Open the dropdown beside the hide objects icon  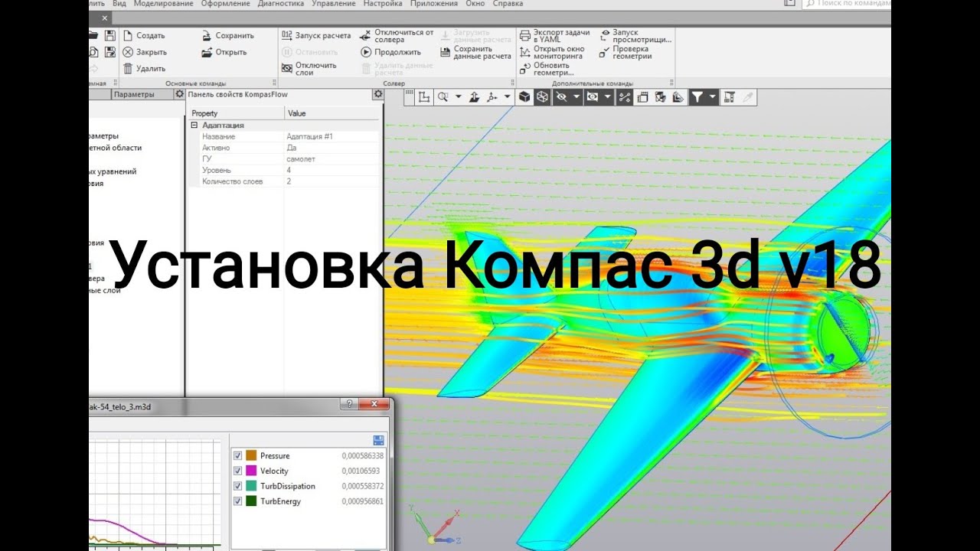click(576, 97)
